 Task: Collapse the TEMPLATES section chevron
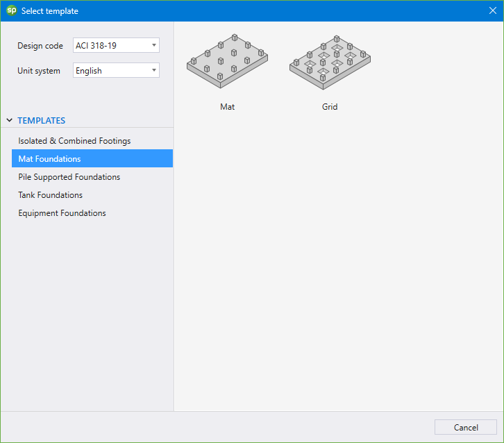point(9,121)
